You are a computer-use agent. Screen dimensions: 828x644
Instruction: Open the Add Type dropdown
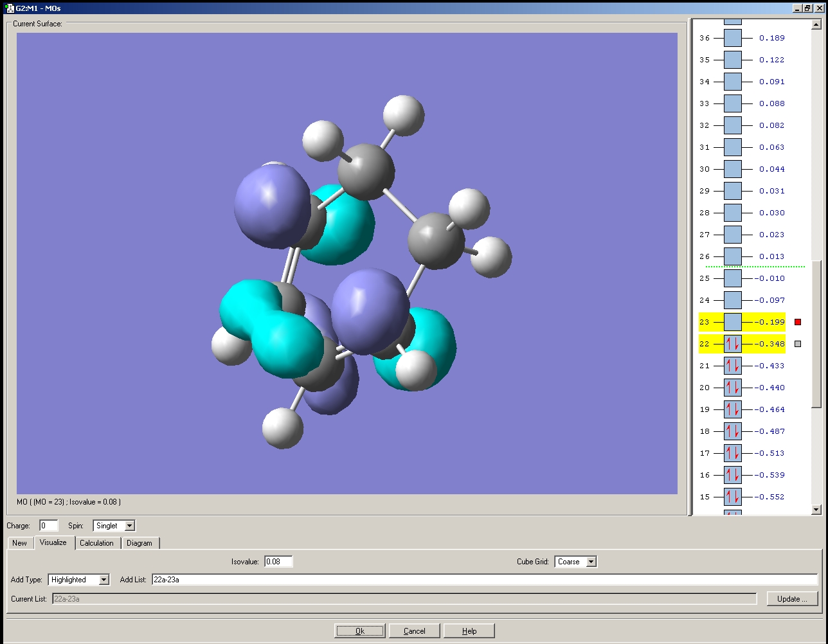[104, 580]
